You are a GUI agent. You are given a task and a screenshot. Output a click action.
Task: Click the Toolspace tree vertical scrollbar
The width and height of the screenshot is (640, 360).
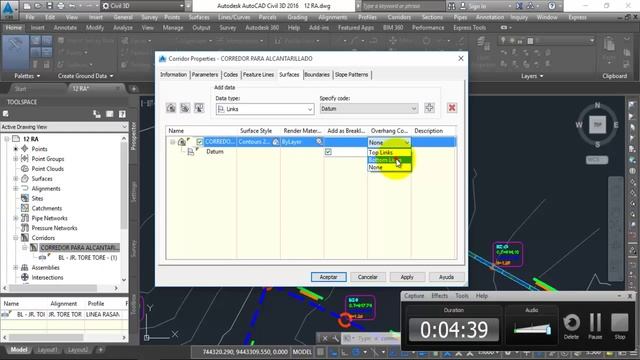pyautogui.click(x=124, y=209)
